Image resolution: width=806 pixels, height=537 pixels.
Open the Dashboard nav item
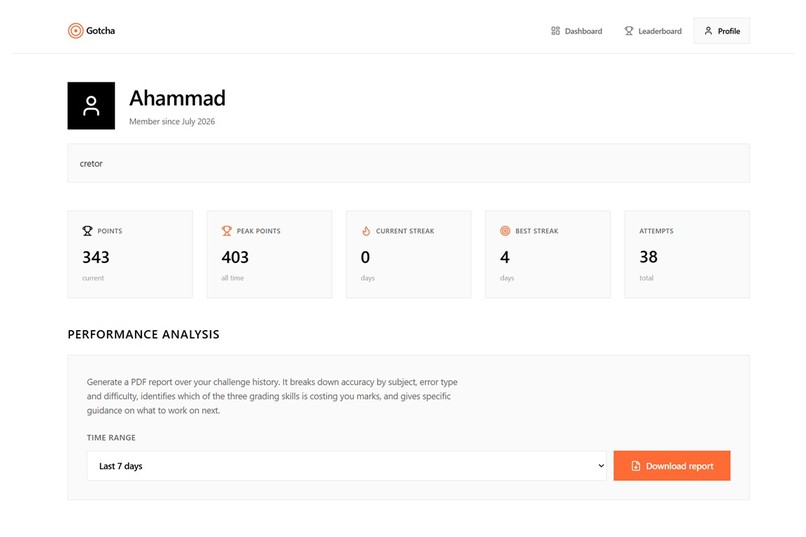[x=576, y=31]
